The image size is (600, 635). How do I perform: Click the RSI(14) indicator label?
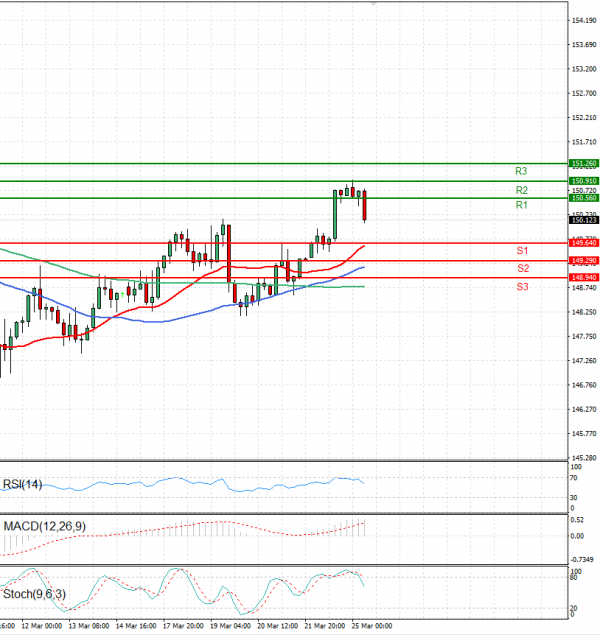point(22,484)
